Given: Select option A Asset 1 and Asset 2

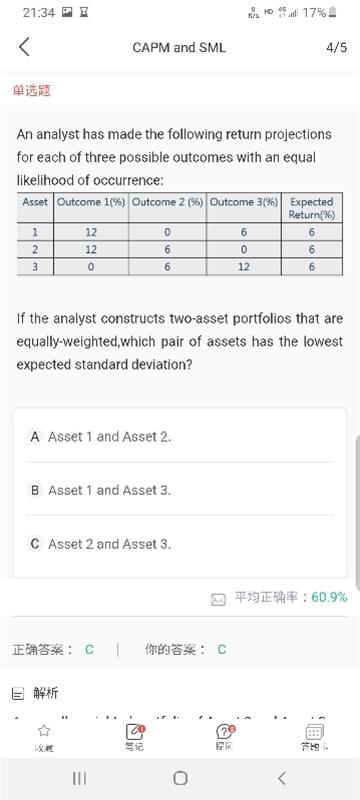Looking at the screenshot, I should (180, 437).
